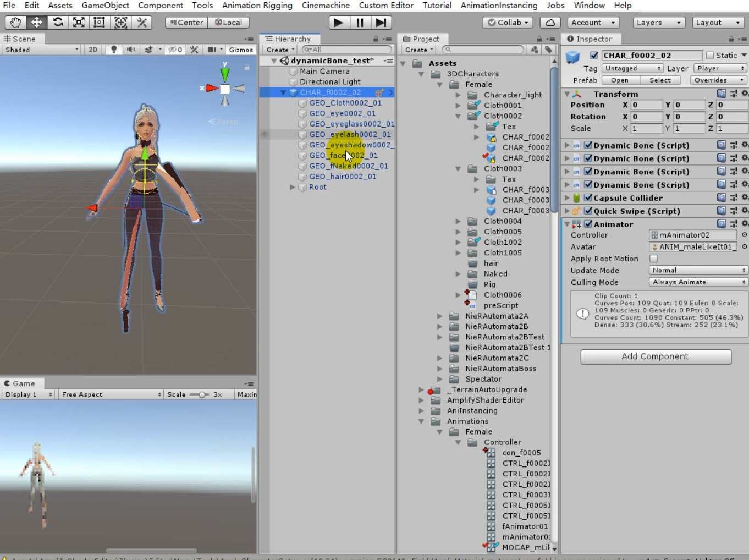Toggle the CHAR_f0002_02 active checkbox

point(593,55)
